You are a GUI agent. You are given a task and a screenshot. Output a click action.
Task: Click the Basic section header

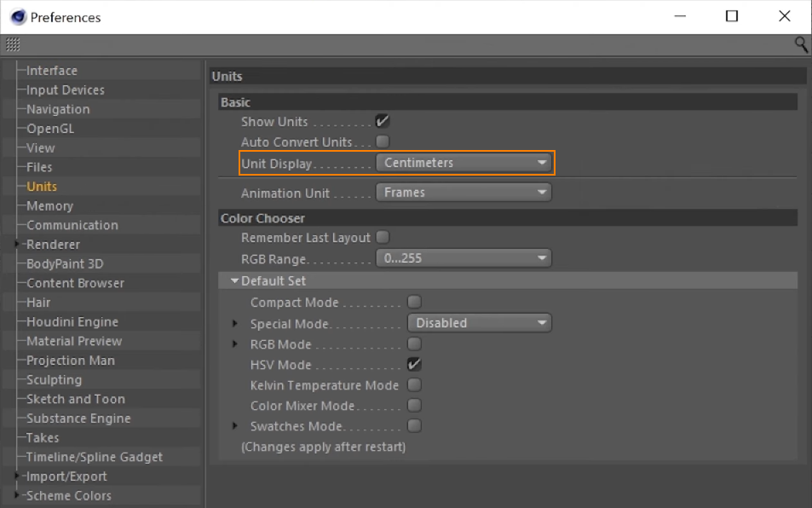click(508, 102)
